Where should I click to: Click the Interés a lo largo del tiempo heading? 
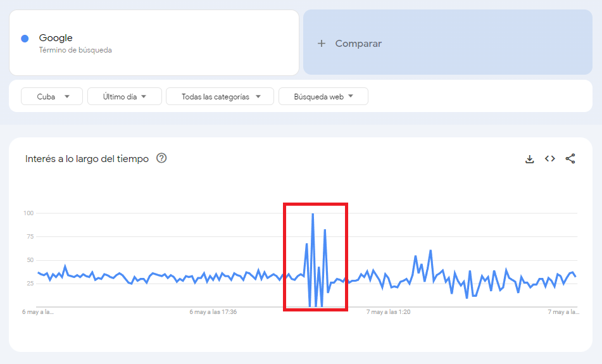coord(87,159)
